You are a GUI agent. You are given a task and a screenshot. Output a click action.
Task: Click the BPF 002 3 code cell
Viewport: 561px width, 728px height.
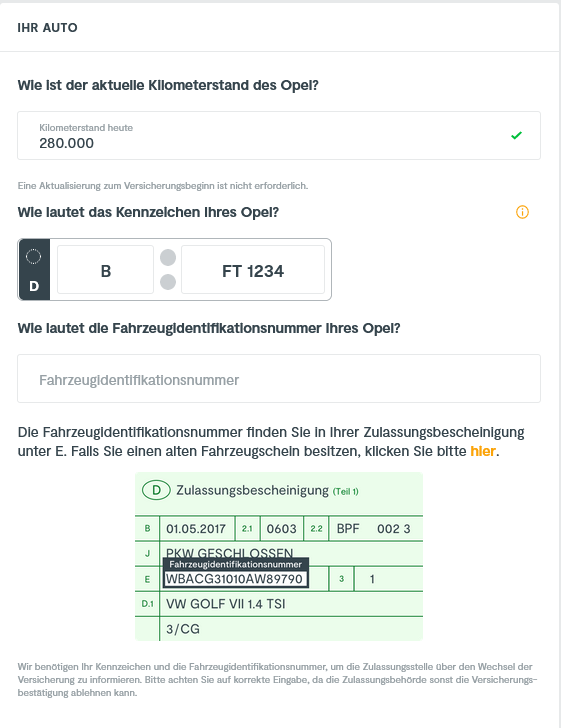tap(374, 529)
